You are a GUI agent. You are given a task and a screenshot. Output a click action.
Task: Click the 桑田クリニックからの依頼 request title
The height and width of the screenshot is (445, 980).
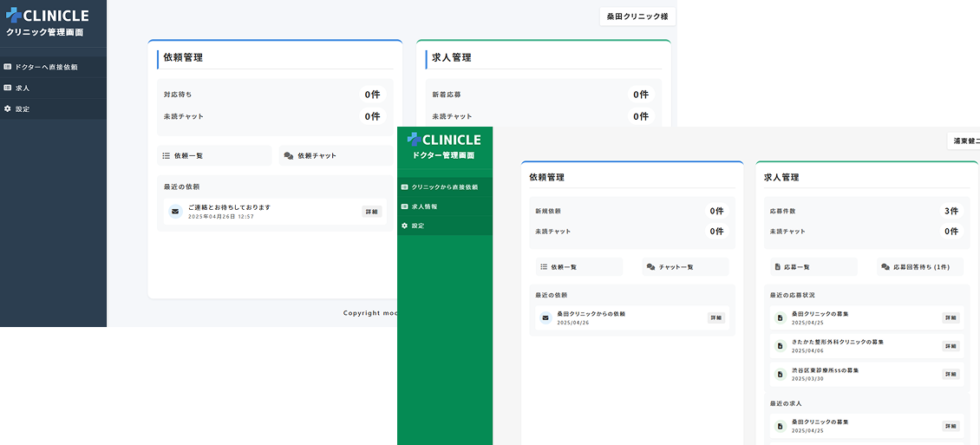pyautogui.click(x=591, y=314)
